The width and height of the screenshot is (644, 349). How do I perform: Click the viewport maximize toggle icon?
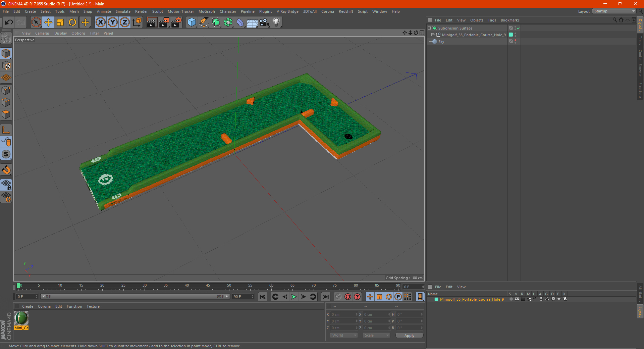(x=422, y=33)
